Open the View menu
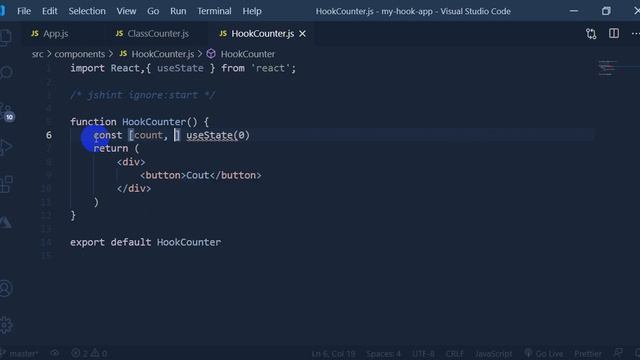The image size is (640, 360). (x=126, y=11)
